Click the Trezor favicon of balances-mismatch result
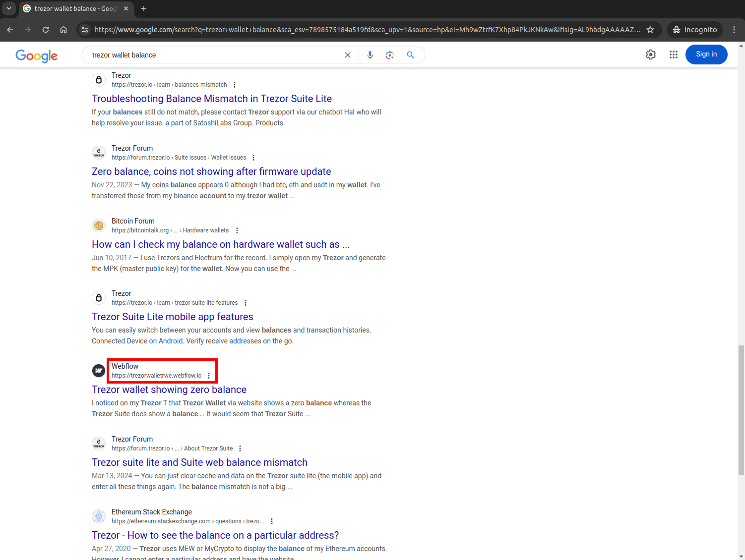745x560 pixels. click(99, 80)
